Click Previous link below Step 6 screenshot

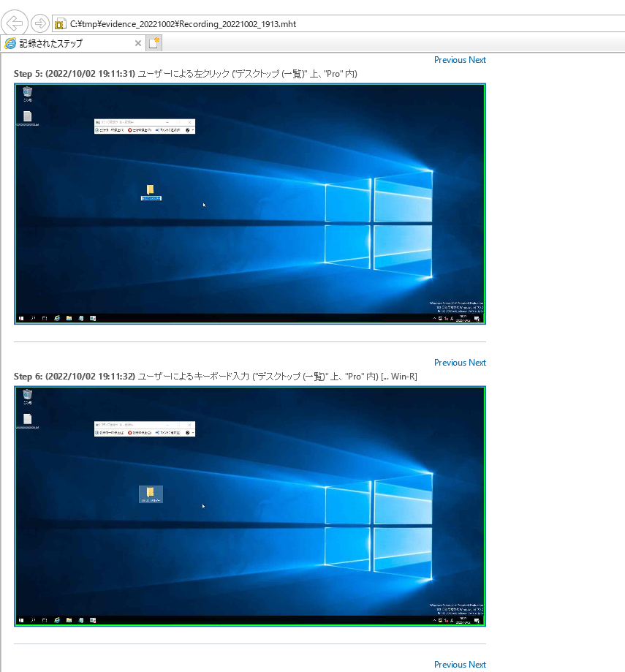tap(450, 664)
